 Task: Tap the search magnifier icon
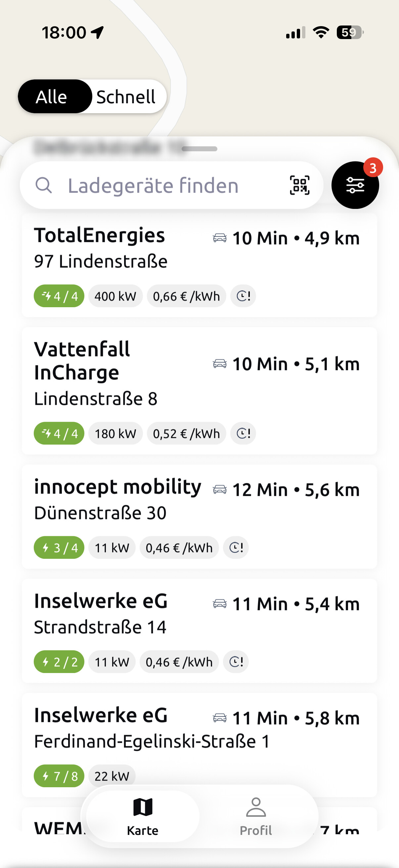(x=44, y=185)
